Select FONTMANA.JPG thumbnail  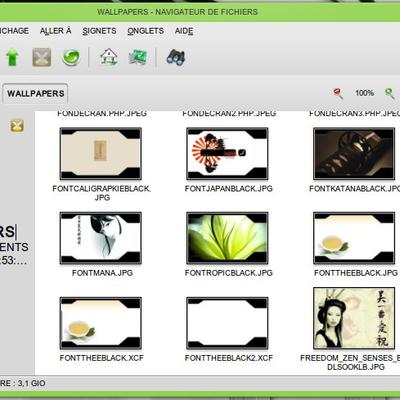point(101,238)
